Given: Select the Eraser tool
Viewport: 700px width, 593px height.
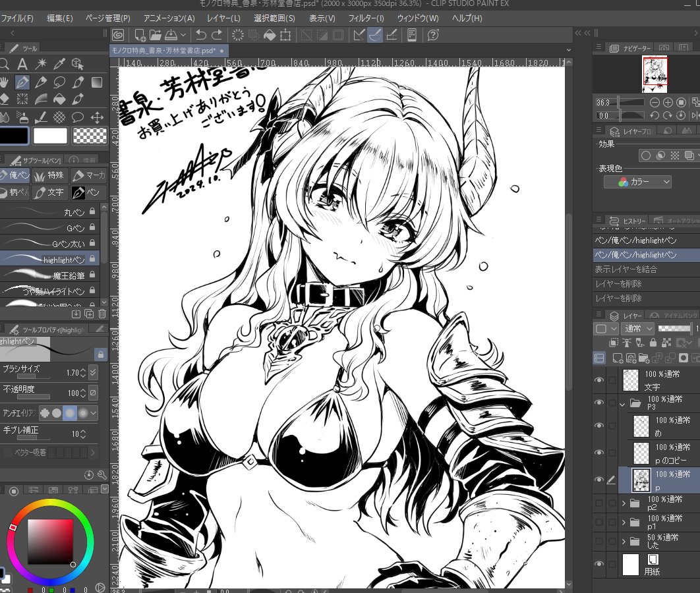Looking at the screenshot, I should pyautogui.click(x=4, y=99).
